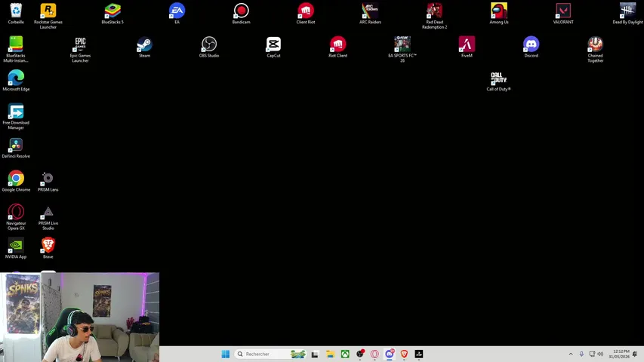Click the Discord desktop shortcut
644x362 pixels.
[x=531, y=47]
